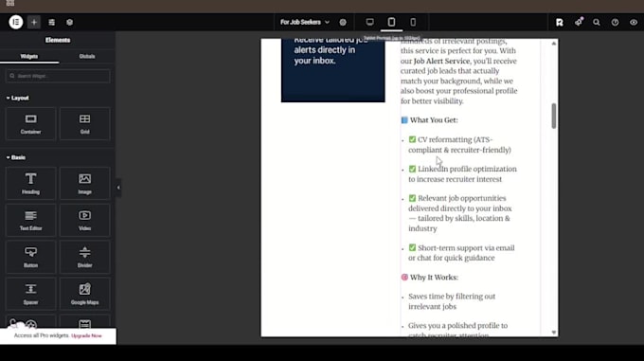Select the Image widget
The height and width of the screenshot is (361, 644).
point(84,183)
